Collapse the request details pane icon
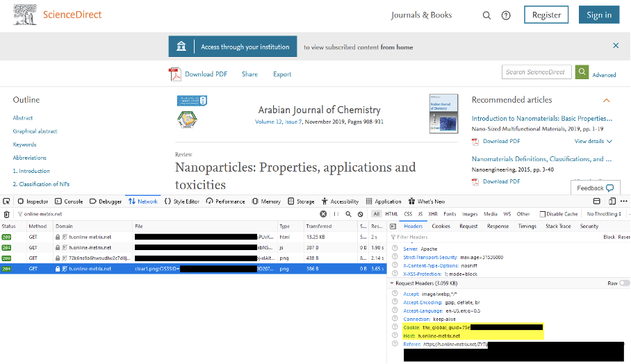 (x=393, y=226)
